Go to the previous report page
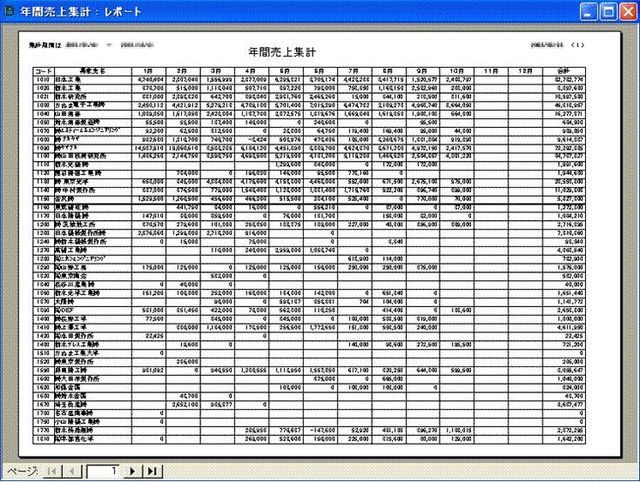Viewport: 640px width, 482px height. click(x=72, y=471)
